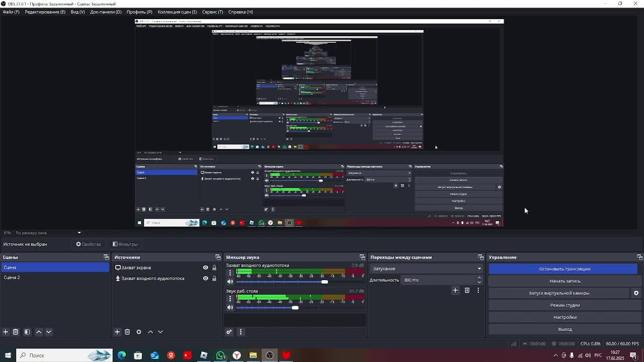Open the Файл menu
Image resolution: width=644 pixels, height=362 pixels.
pyautogui.click(x=11, y=12)
